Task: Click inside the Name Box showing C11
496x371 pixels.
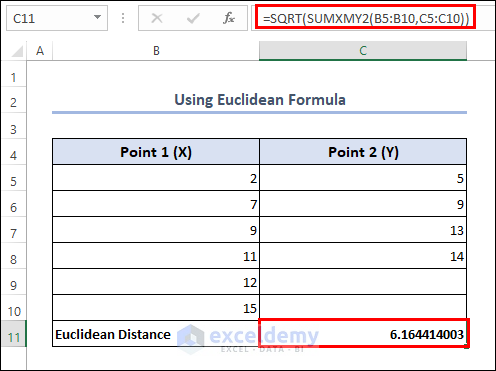Action: 50,18
